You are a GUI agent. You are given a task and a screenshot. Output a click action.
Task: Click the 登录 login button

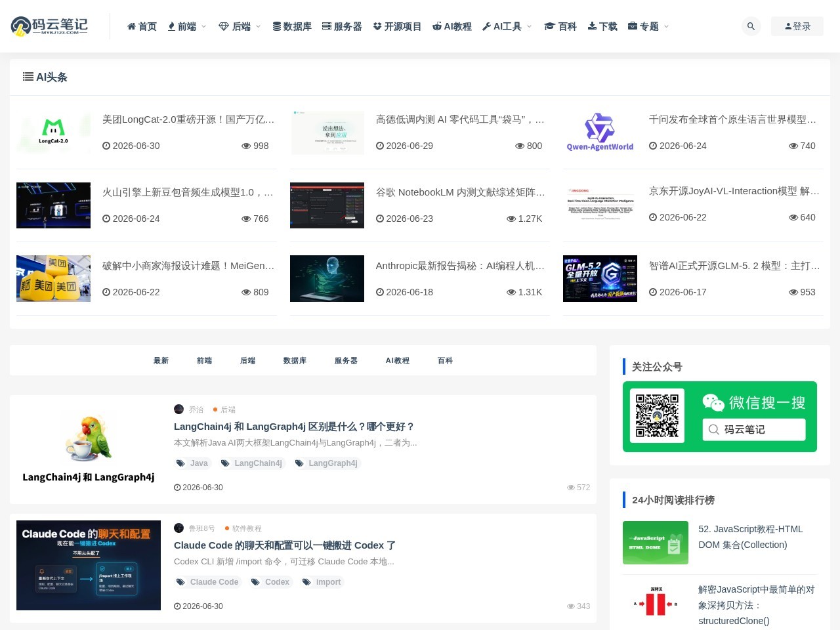pyautogui.click(x=797, y=26)
